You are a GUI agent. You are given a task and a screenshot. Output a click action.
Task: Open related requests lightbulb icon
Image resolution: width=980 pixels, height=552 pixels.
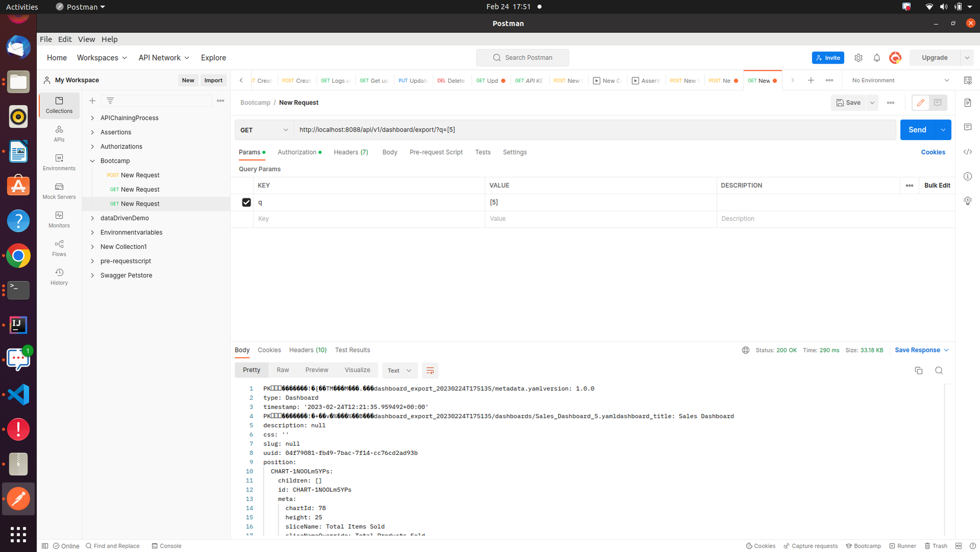[x=967, y=201]
